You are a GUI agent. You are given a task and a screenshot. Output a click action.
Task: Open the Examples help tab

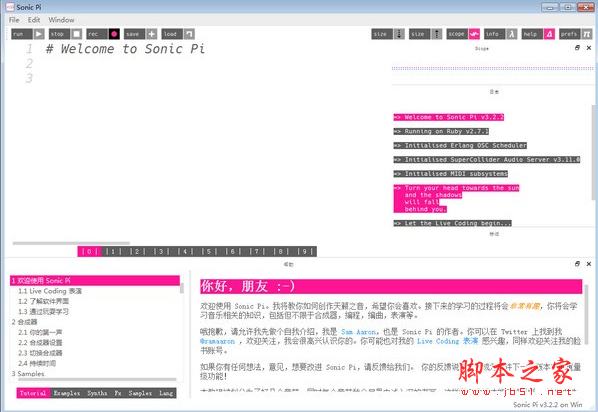[67, 393]
